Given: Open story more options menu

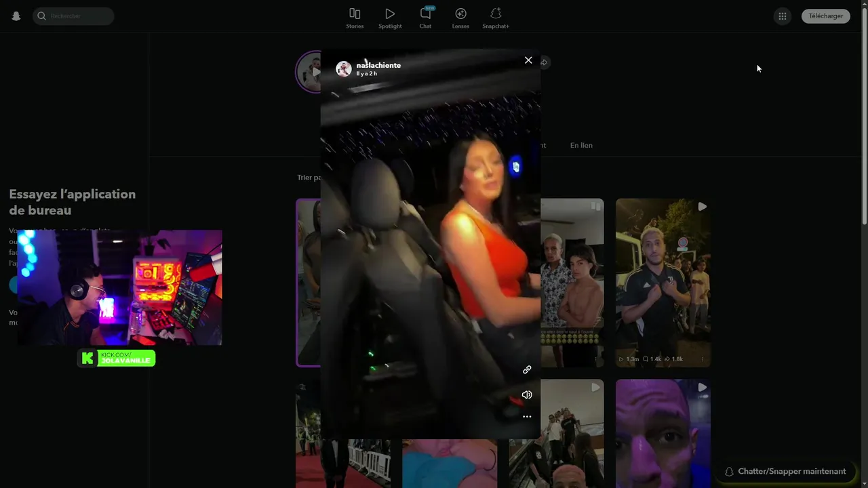Looking at the screenshot, I should [527, 417].
